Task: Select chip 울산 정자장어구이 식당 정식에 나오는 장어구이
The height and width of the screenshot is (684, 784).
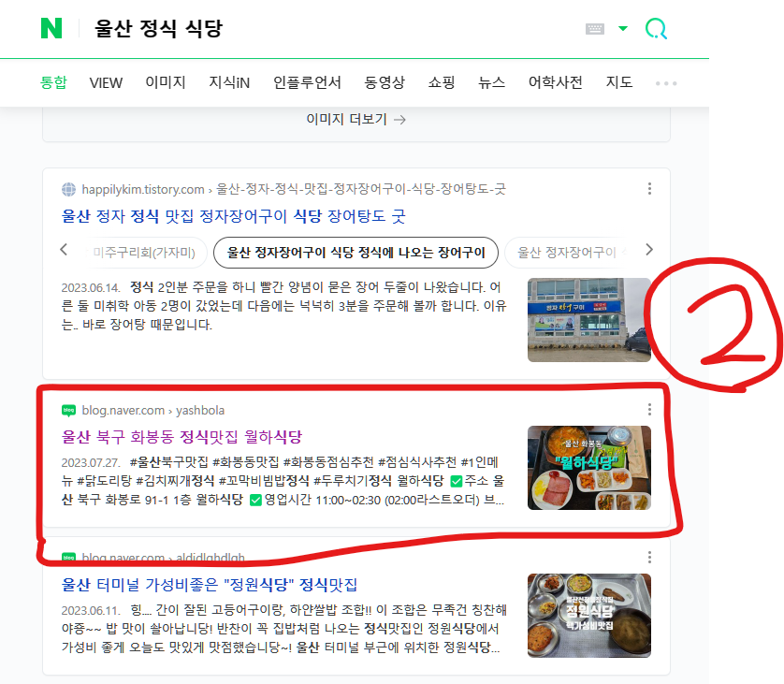Action: 356,253
